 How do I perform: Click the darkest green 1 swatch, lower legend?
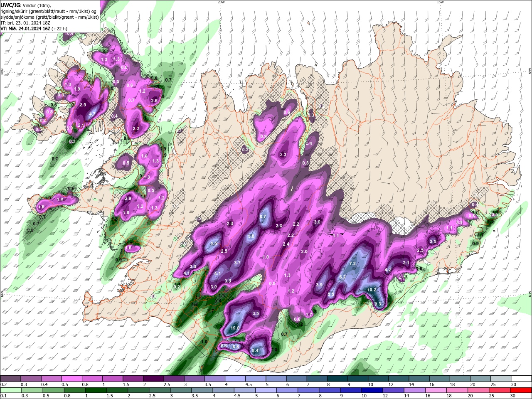tap(96, 390)
